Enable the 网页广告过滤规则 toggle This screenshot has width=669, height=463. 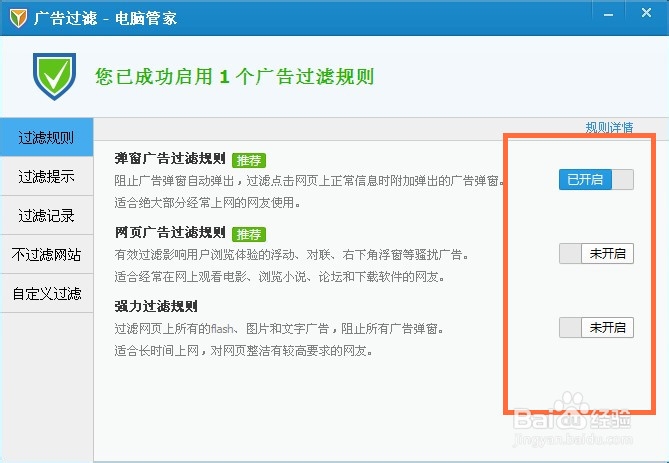(596, 254)
